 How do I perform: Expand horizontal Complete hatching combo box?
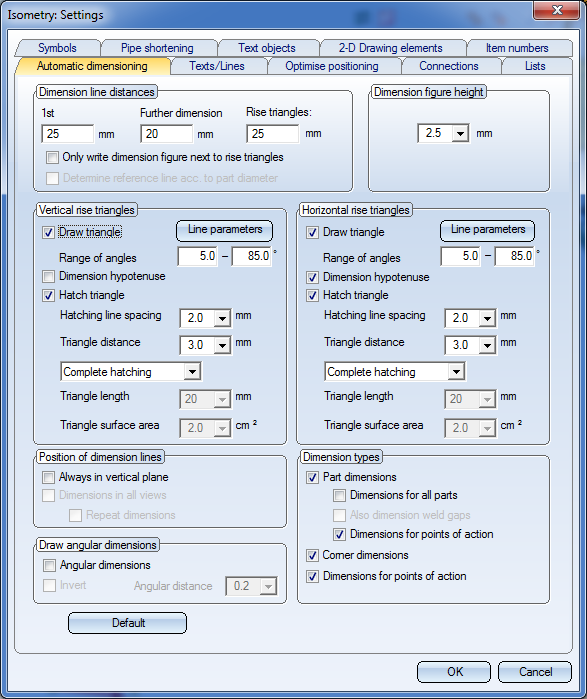coord(456,371)
